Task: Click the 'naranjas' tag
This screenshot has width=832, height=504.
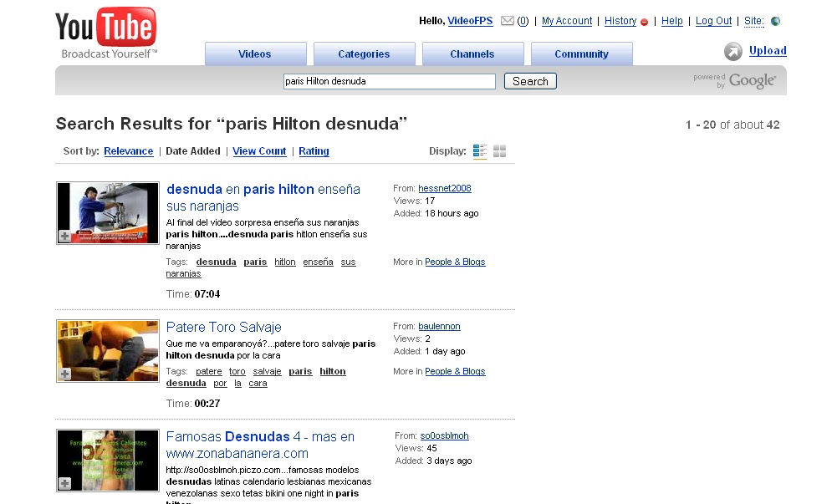Action: [x=184, y=274]
